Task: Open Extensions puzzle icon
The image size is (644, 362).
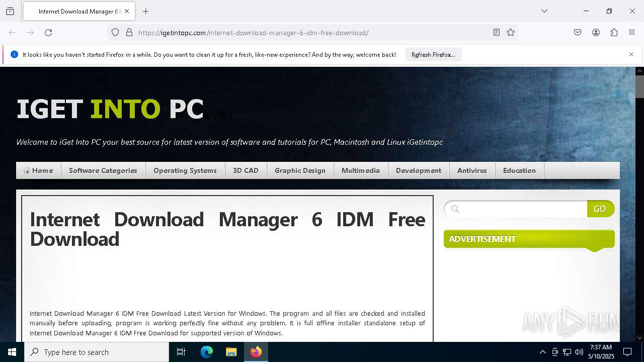Action: pyautogui.click(x=614, y=33)
